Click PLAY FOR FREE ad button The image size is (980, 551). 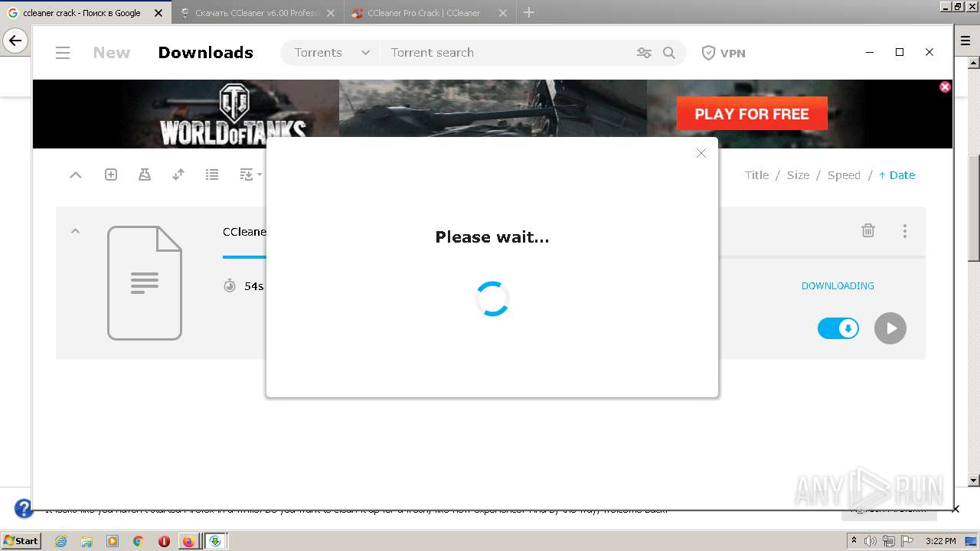click(x=752, y=114)
